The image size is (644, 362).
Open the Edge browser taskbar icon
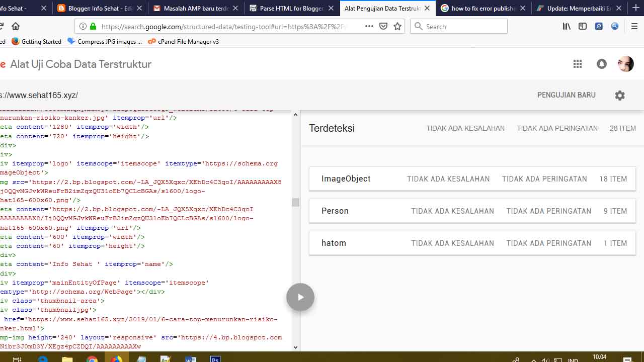pos(42,358)
